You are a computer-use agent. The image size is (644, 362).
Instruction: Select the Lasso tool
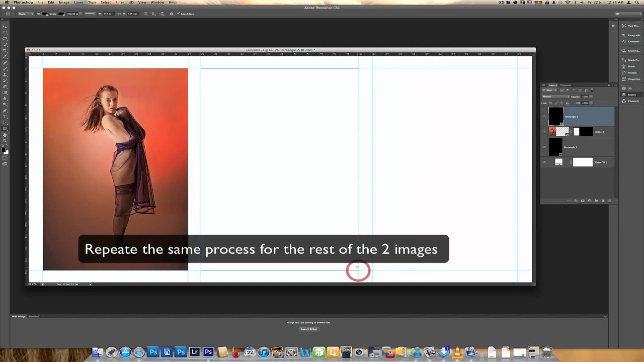tap(5, 39)
